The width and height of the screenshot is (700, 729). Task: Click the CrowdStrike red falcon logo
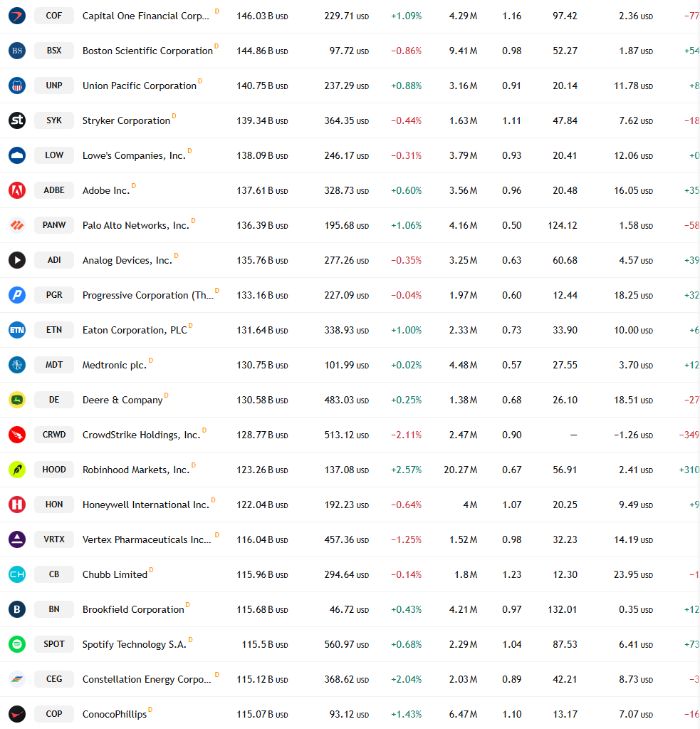17,435
